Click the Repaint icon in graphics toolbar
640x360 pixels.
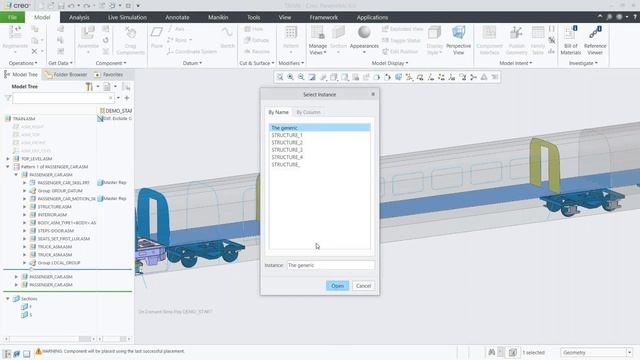point(312,77)
